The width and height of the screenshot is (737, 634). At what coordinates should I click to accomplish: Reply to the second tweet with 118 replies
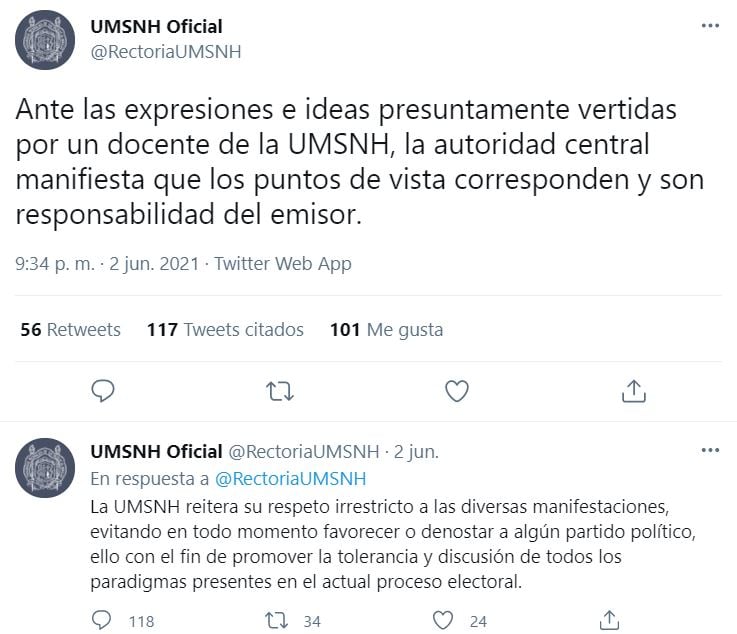point(101,620)
